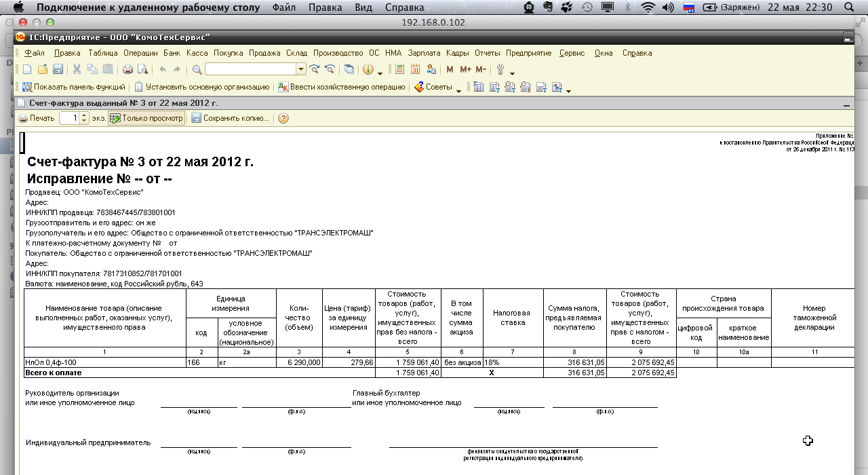
Task: Click the magnifier Find icon
Action: 197,69
